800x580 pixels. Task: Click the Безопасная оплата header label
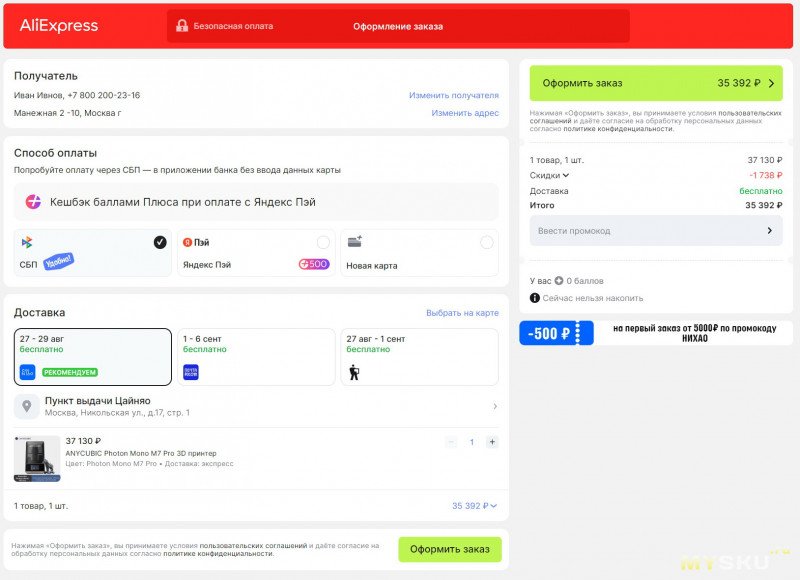click(x=233, y=26)
